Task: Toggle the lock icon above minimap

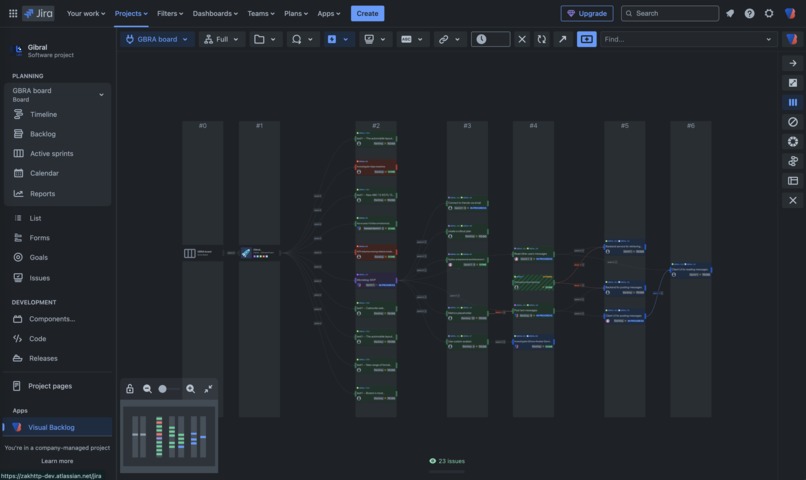Action: tap(130, 389)
